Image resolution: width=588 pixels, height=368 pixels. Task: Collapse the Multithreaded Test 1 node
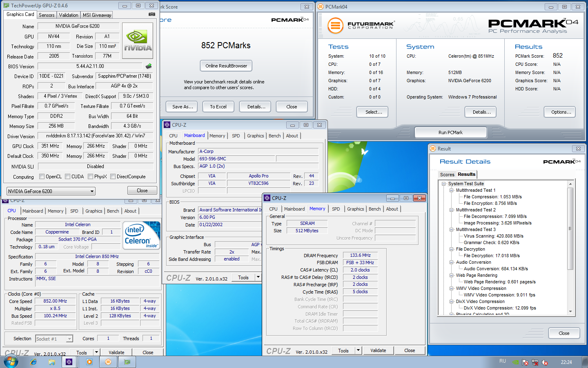tap(452, 190)
